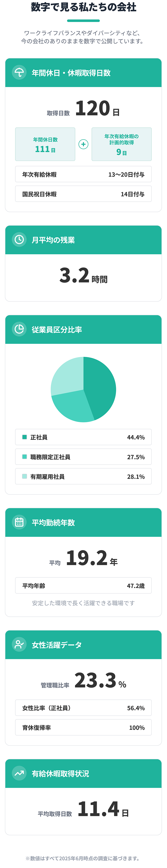The width and height of the screenshot is (167, 868).
Task: Click the umbrella icon in holidays header
Action: (x=19, y=72)
